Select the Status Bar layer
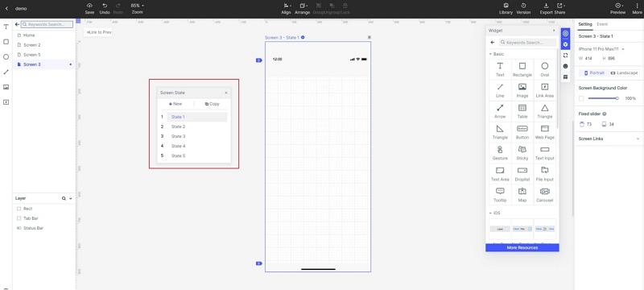The width and height of the screenshot is (644, 290). point(44,228)
